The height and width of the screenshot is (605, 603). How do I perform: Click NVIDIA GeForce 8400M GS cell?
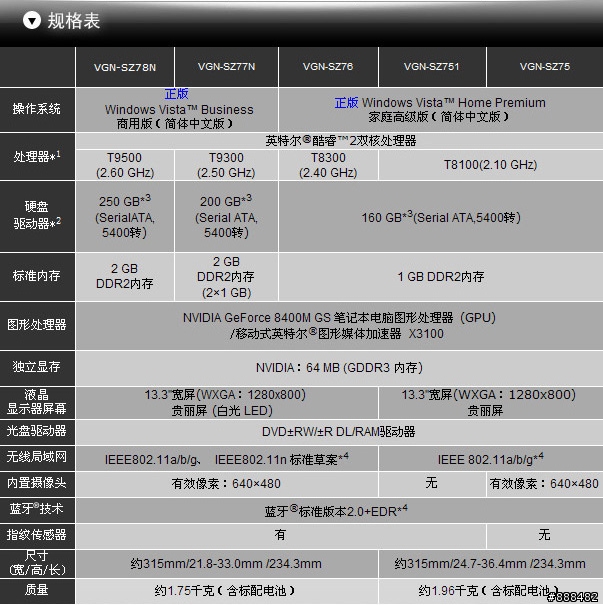click(340, 326)
